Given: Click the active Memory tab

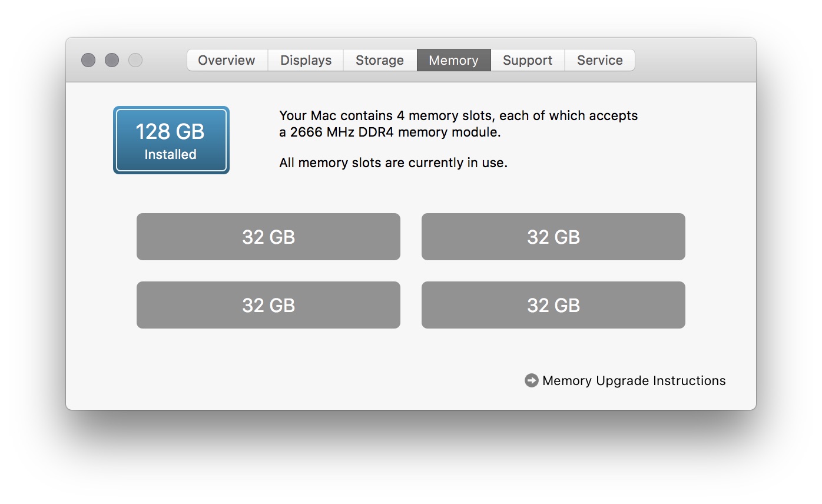Looking at the screenshot, I should [453, 60].
